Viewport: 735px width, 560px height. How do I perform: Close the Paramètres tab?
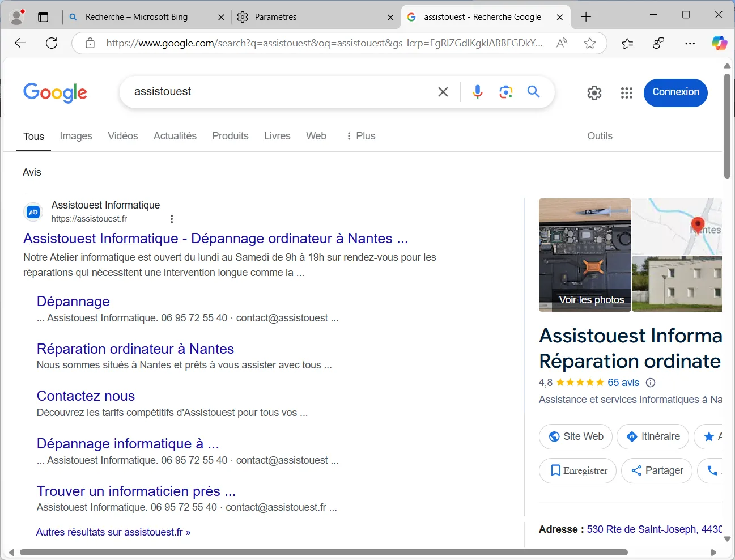tap(390, 17)
